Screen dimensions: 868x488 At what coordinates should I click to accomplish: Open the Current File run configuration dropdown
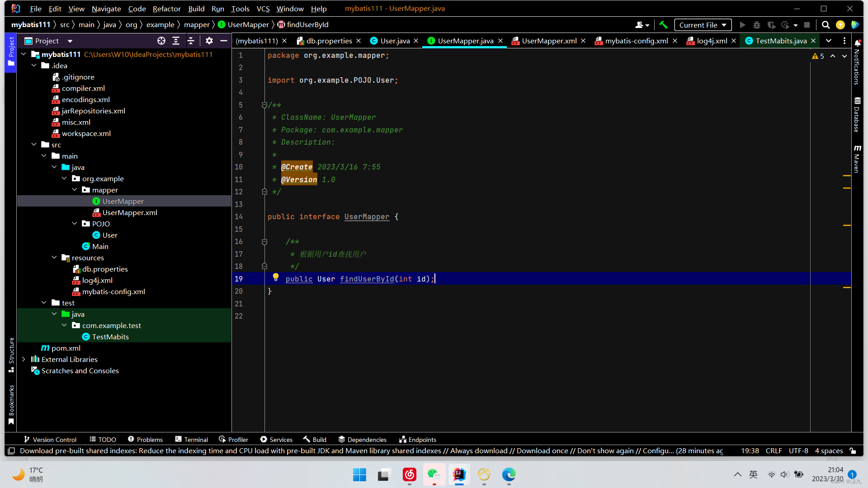click(x=703, y=25)
